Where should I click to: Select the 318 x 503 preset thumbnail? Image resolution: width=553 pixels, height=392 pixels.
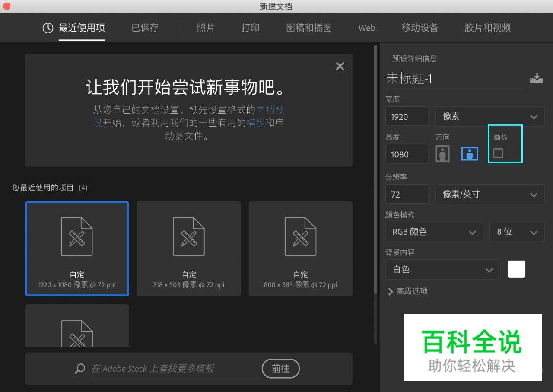tap(188, 249)
